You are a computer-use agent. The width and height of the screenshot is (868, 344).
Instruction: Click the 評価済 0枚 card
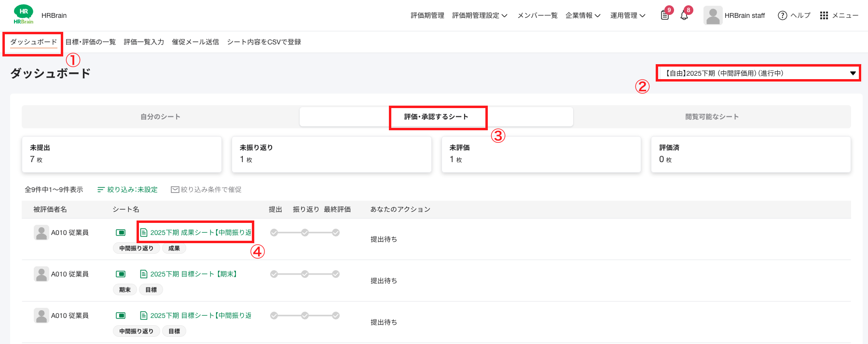(751, 154)
